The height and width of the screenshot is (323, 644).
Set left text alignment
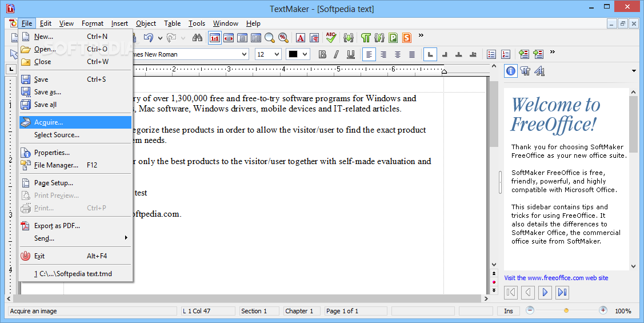pyautogui.click(x=369, y=54)
